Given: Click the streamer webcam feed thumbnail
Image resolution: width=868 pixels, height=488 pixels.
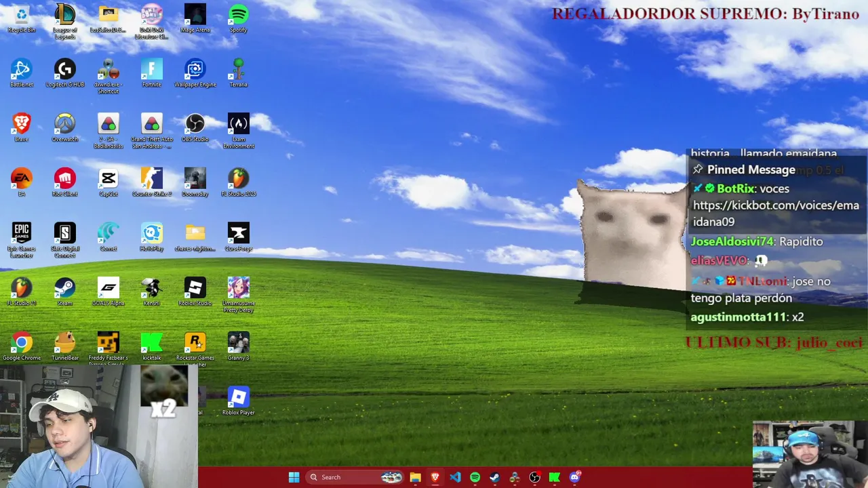Looking at the screenshot, I should 98,427.
